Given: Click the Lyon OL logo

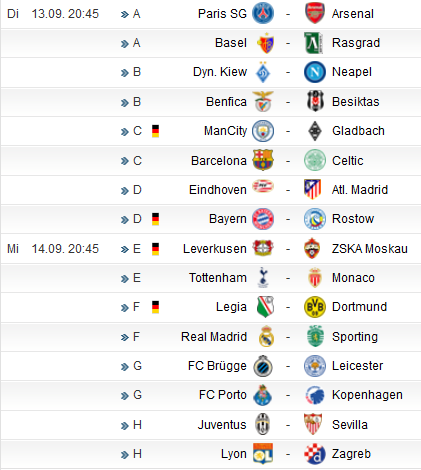Looking at the screenshot, I should pyautogui.click(x=263, y=454).
